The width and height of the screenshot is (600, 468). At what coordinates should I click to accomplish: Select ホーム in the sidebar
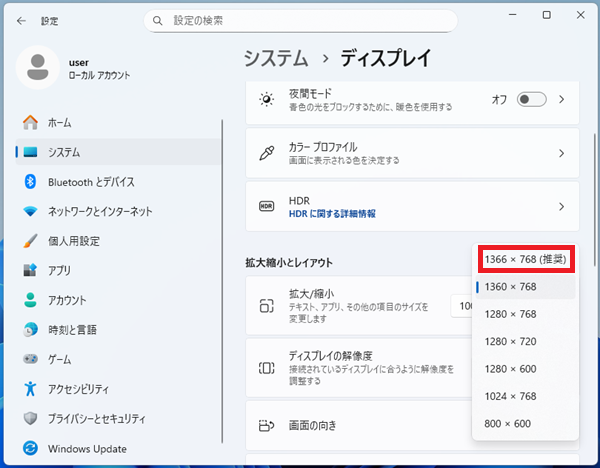pyautogui.click(x=59, y=123)
